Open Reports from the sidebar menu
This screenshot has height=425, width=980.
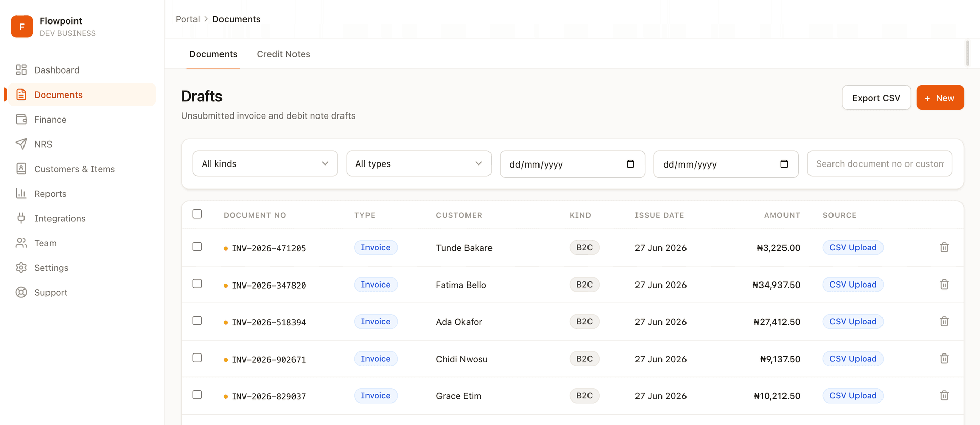click(82, 194)
